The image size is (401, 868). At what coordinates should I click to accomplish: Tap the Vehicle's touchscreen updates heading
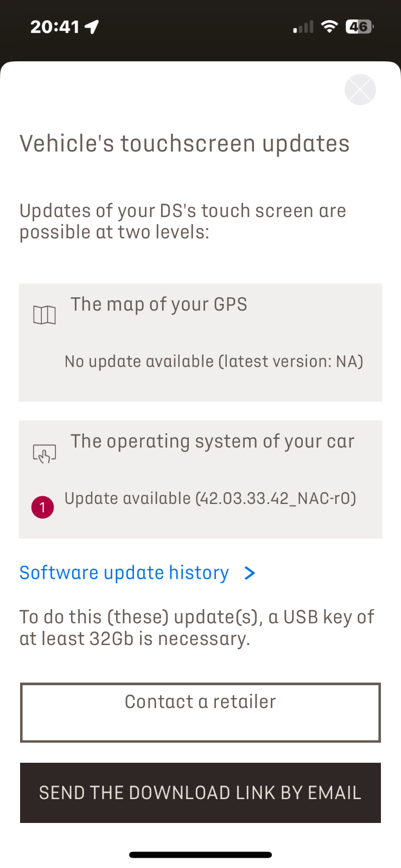184,144
